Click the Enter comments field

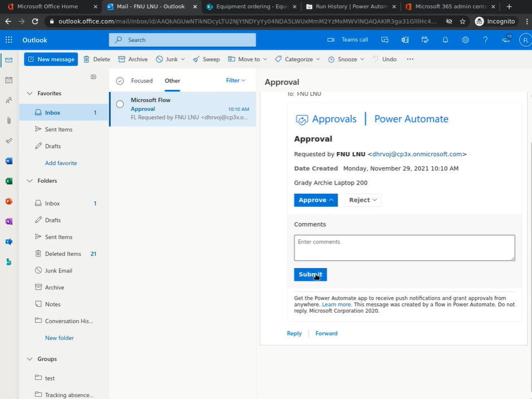coord(404,247)
